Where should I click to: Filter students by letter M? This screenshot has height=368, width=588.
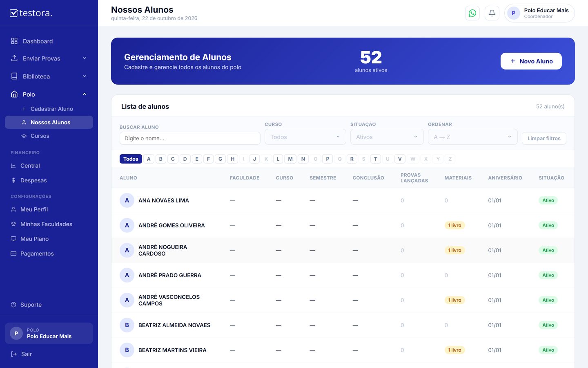[290, 159]
